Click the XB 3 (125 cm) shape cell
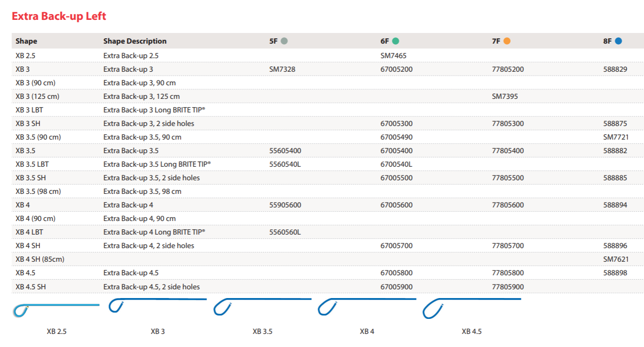Viewport: 644px width, 347px height. click(x=37, y=96)
